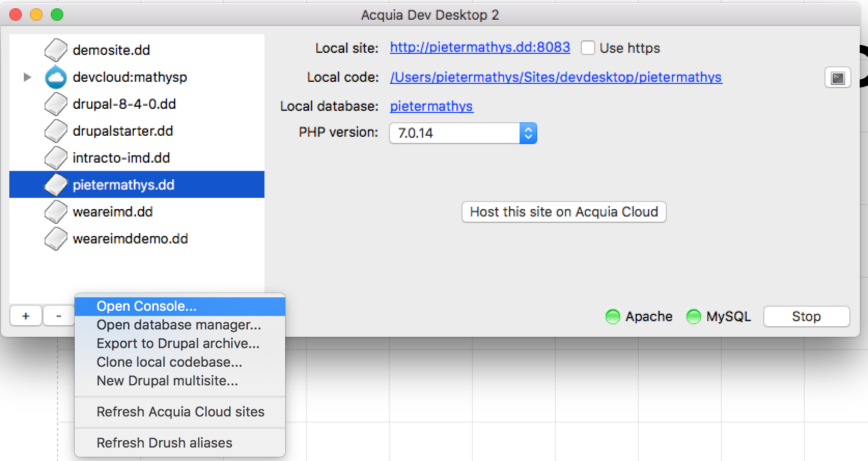868x461 pixels.
Task: Remove site with the minus button
Action: pos(59,316)
